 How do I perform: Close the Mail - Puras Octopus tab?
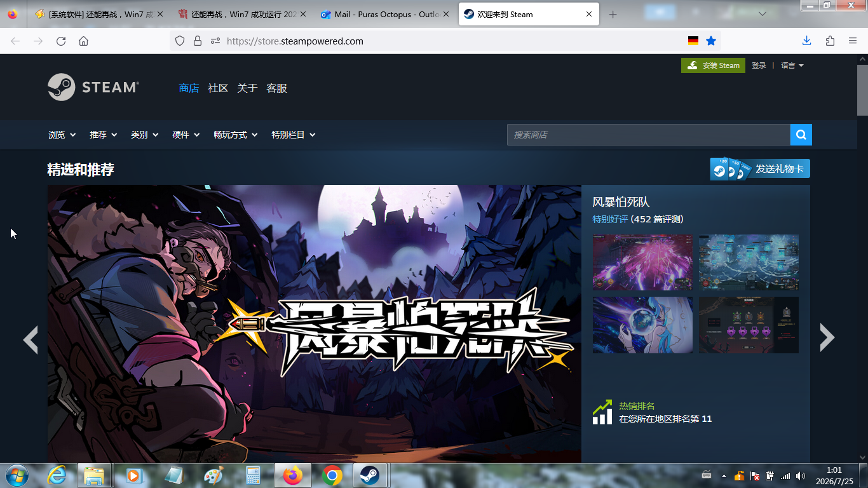[445, 14]
